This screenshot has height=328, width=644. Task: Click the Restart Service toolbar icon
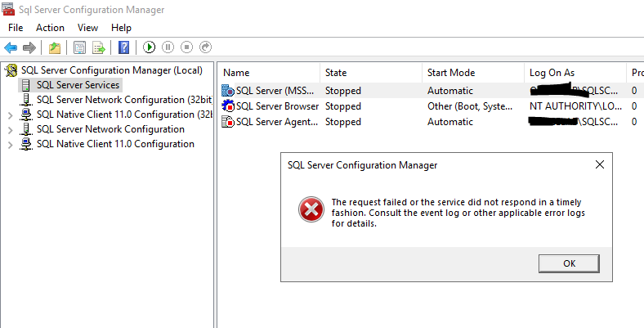pos(205,47)
